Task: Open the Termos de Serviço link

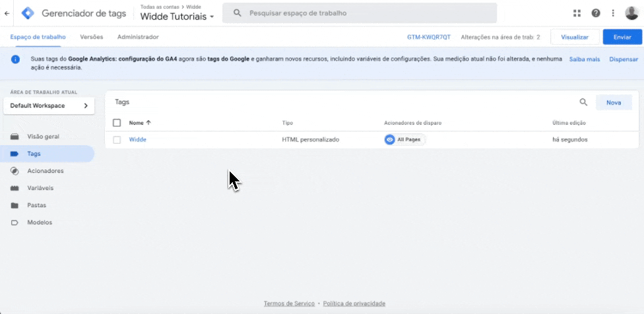Action: (289, 303)
